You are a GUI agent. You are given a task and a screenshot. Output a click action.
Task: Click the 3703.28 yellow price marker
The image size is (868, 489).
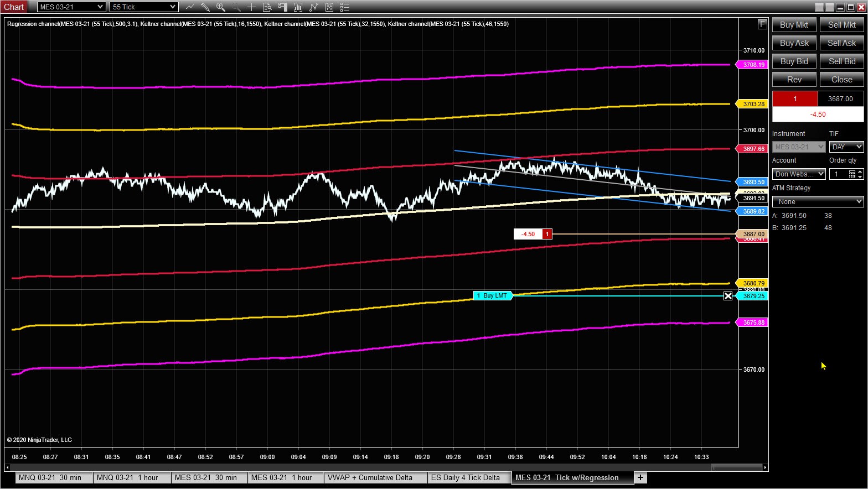point(753,104)
